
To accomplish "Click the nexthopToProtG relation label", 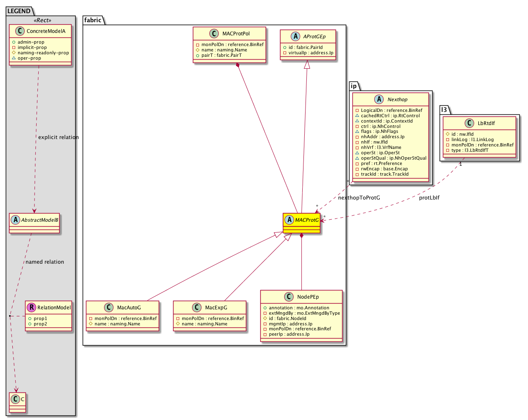I will (359, 198).
